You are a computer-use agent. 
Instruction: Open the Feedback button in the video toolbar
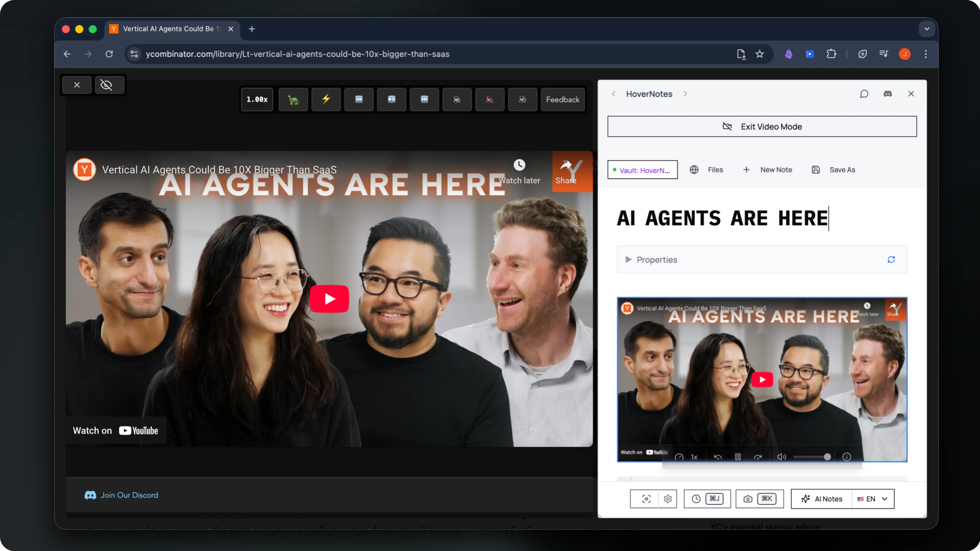tap(562, 99)
